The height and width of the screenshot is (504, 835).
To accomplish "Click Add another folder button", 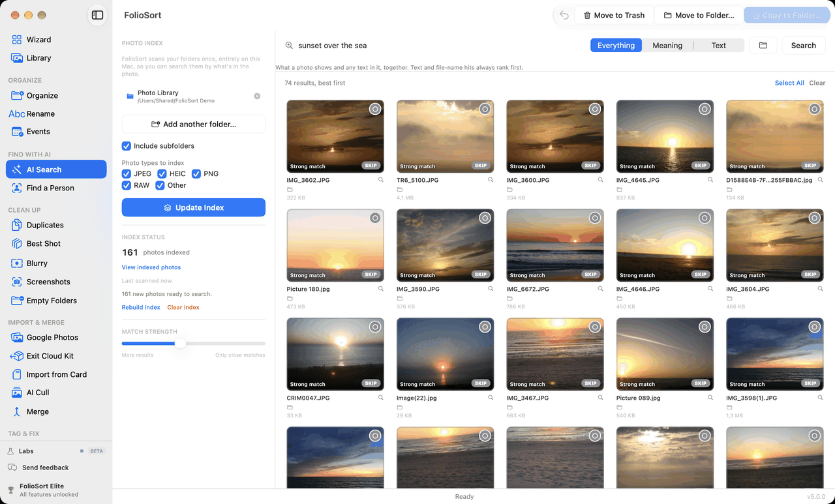I will (x=194, y=124).
